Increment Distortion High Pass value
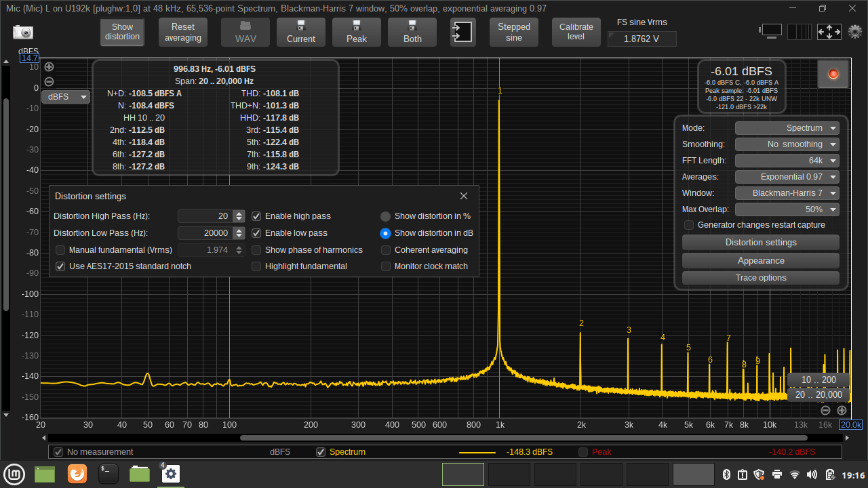 point(239,213)
